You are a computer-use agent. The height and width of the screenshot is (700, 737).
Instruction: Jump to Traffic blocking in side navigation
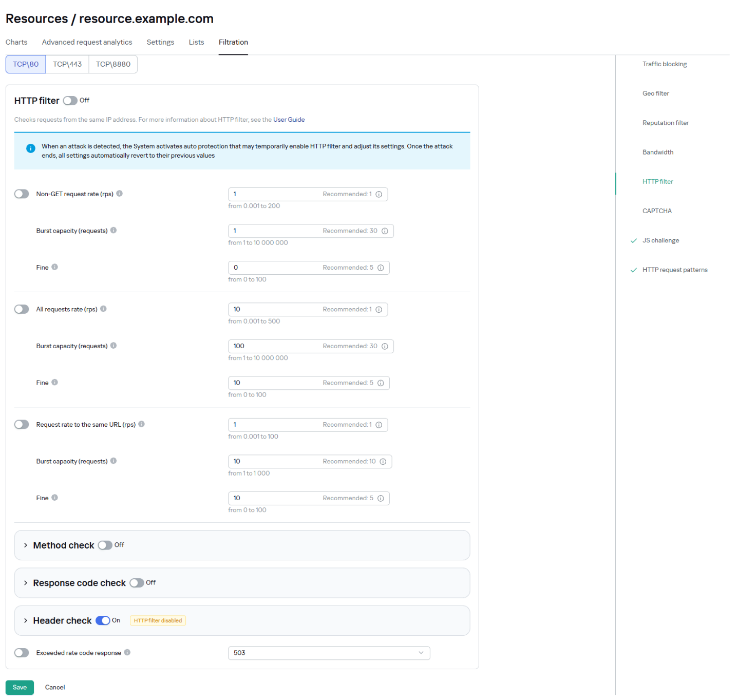click(665, 64)
